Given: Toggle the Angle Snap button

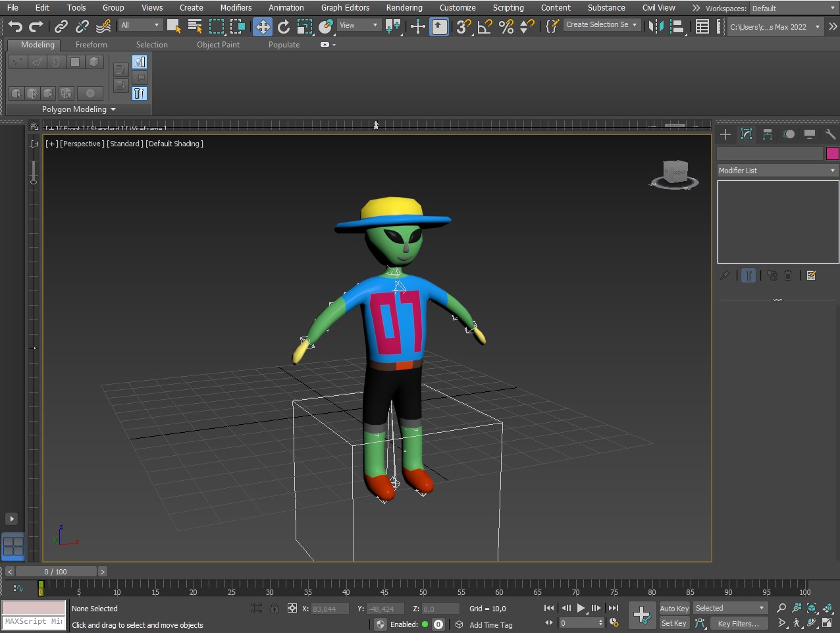Looking at the screenshot, I should coord(485,26).
